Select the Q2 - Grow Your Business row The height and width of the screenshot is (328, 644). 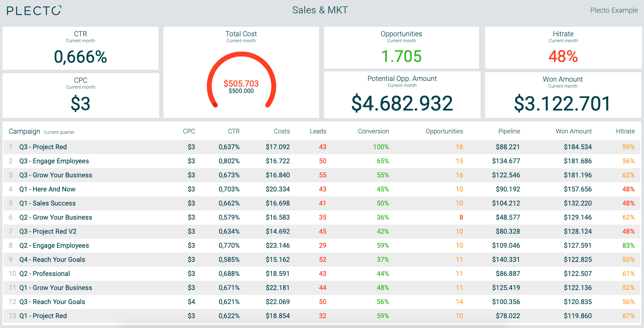(322, 217)
